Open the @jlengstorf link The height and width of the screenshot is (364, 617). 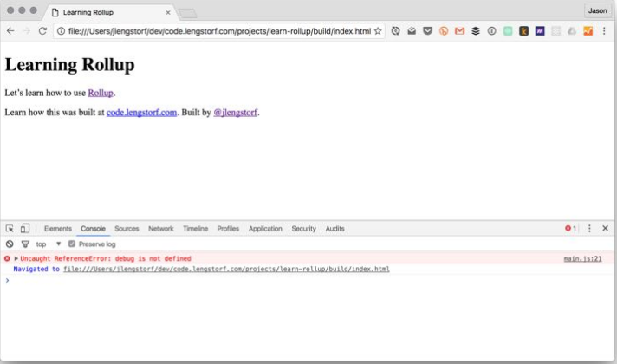236,113
